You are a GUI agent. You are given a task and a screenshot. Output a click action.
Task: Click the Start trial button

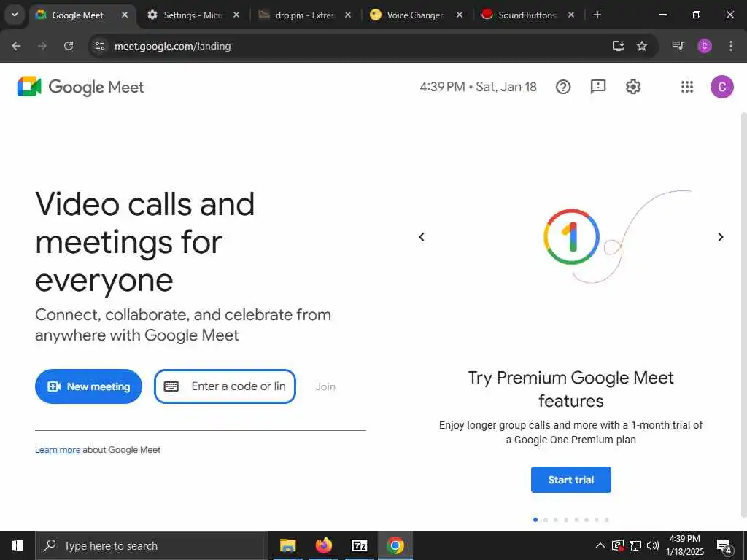pyautogui.click(x=570, y=480)
